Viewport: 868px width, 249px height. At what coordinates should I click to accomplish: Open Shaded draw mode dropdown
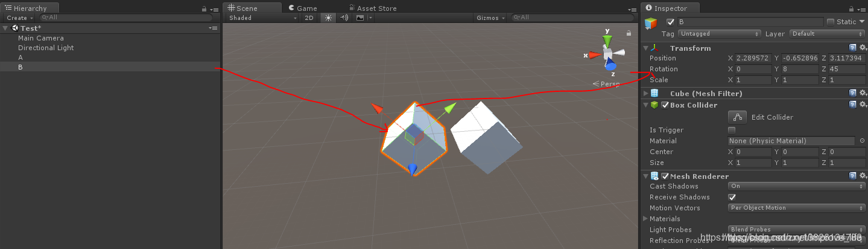point(263,18)
